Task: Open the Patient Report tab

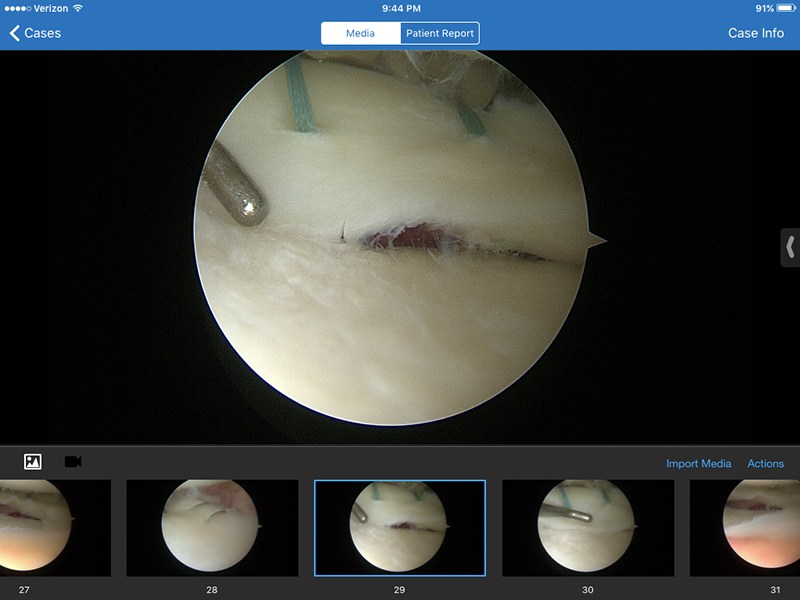Action: 440,33
